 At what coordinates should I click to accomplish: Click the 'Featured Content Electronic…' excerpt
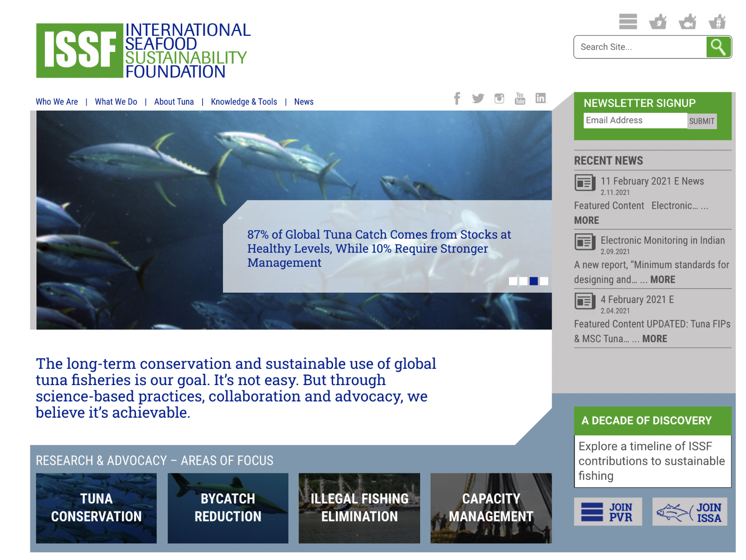click(641, 206)
